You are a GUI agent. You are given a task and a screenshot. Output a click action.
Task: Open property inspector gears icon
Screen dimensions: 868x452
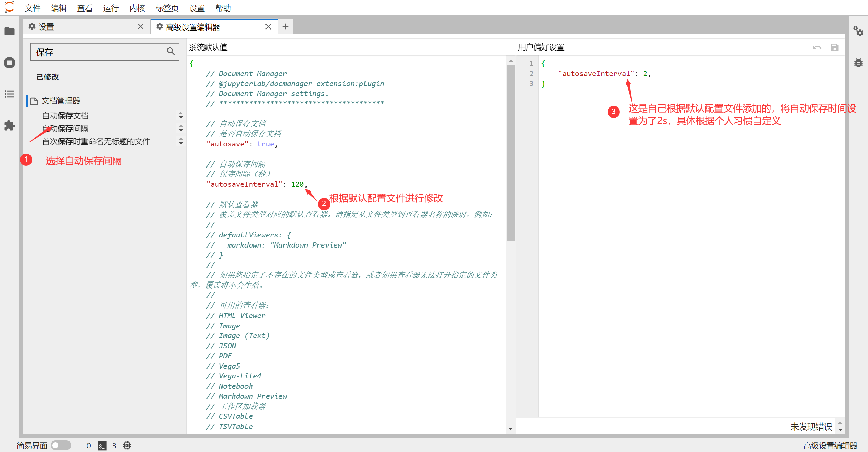point(858,31)
